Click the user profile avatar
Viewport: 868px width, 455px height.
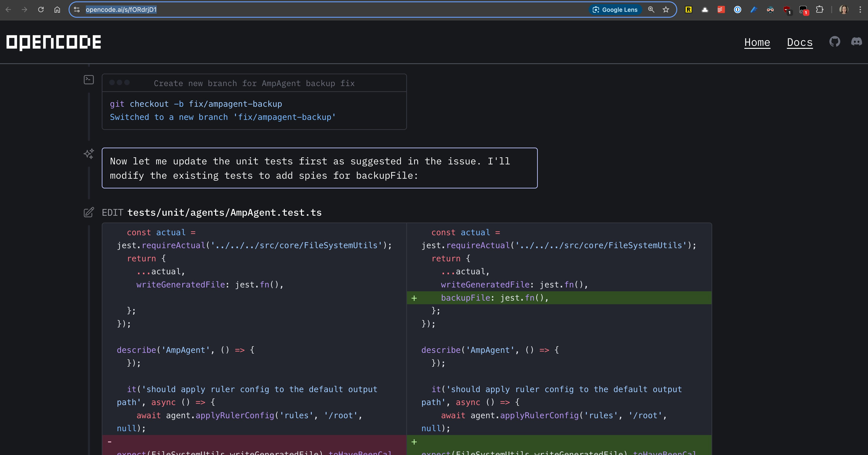[844, 10]
